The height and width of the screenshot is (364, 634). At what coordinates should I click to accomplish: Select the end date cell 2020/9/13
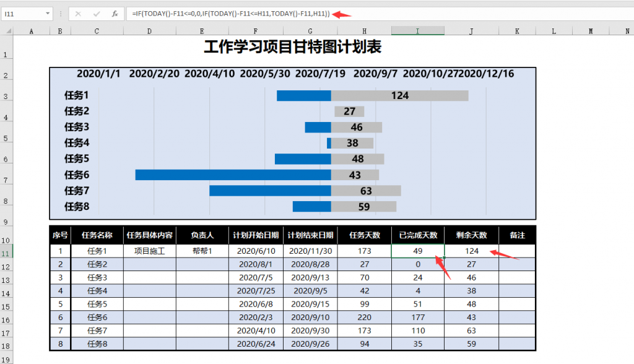tap(311, 277)
